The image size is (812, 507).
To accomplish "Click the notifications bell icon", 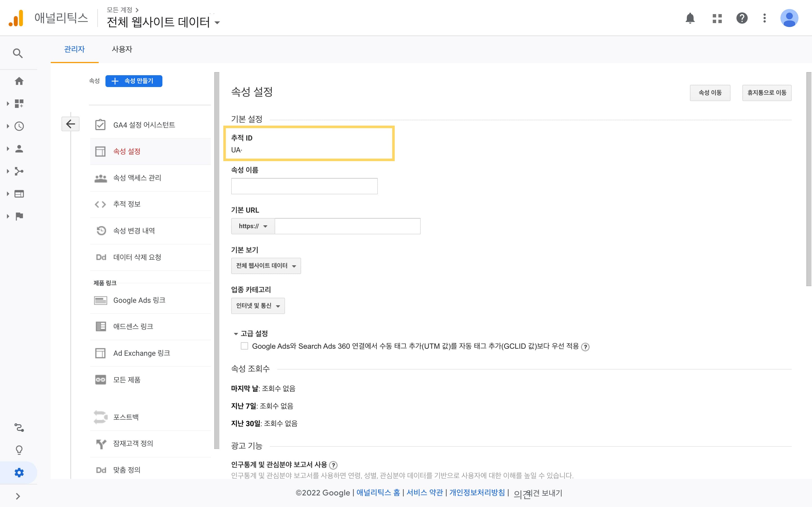I will click(690, 18).
